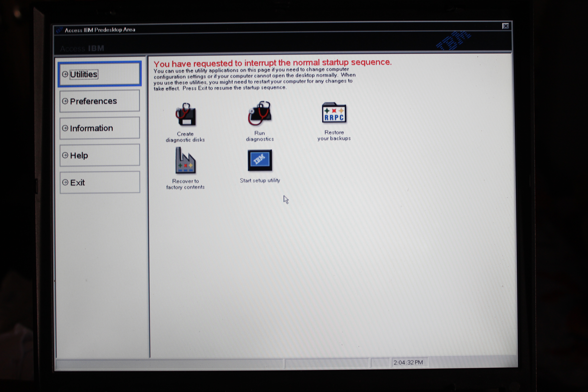Click the 'Start setup utility' text label
588x392 pixels.
pyautogui.click(x=260, y=180)
